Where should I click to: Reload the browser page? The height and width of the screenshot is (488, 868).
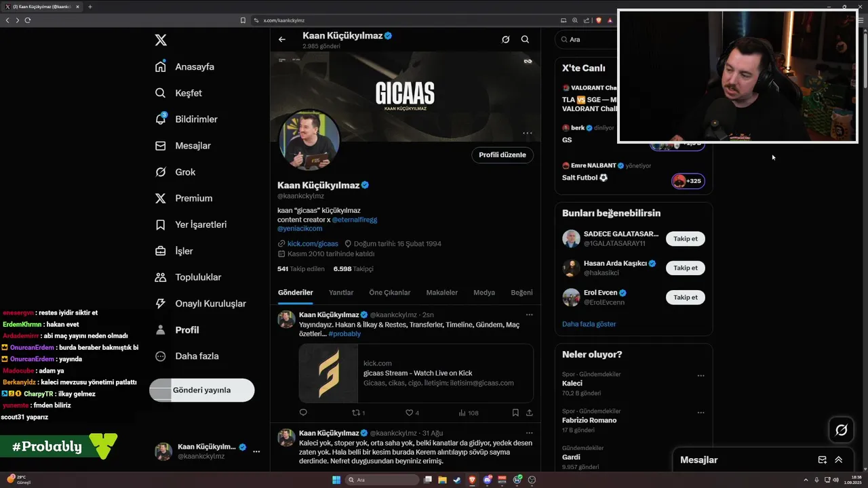click(x=28, y=20)
